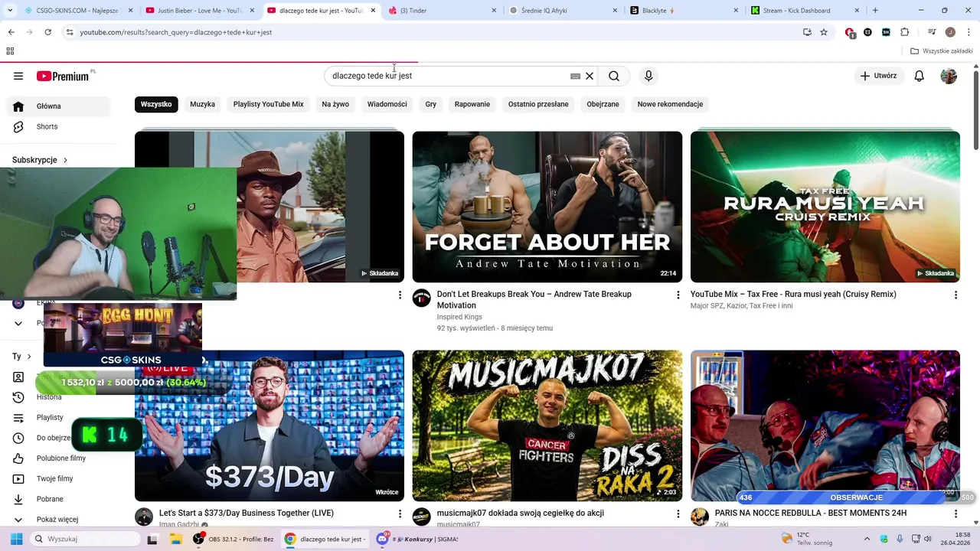Open YouTube notifications bell
The width and height of the screenshot is (980, 551).
click(920, 76)
